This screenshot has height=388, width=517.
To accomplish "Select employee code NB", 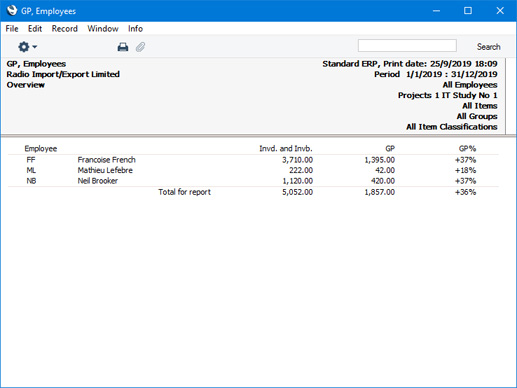I will pyautogui.click(x=31, y=181).
